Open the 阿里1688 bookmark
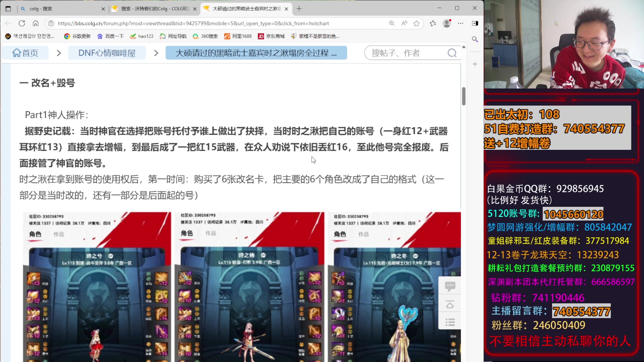644x362 pixels. pyautogui.click(x=238, y=36)
